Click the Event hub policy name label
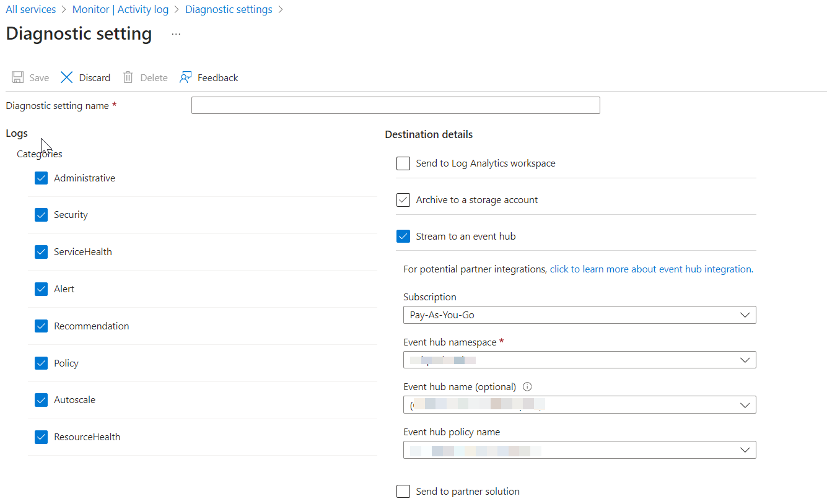 452,432
